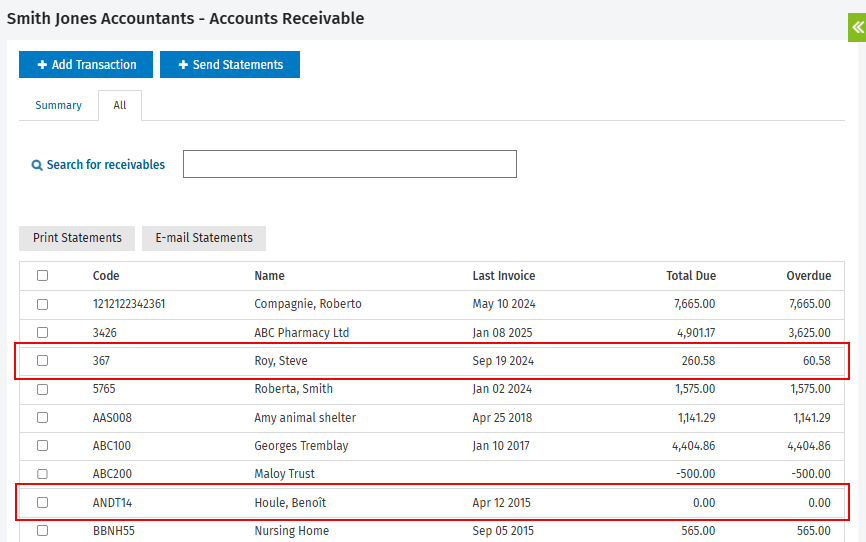
Task: Click Send Statements button
Action: pos(230,65)
